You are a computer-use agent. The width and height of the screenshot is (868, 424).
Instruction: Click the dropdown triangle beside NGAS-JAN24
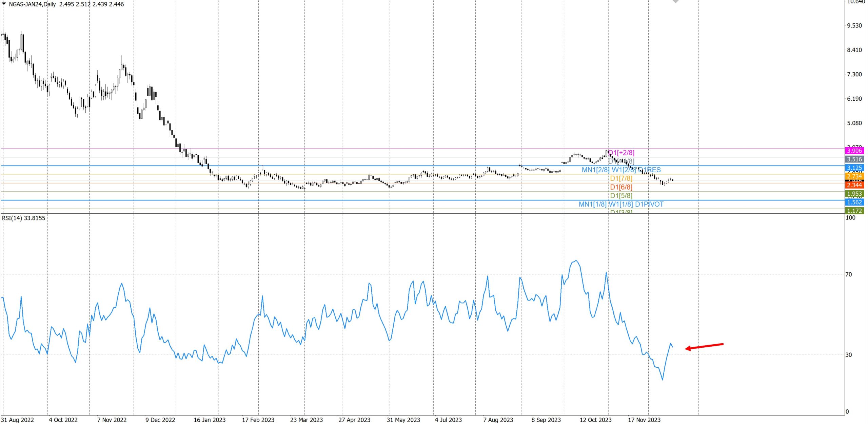tap(4, 4)
